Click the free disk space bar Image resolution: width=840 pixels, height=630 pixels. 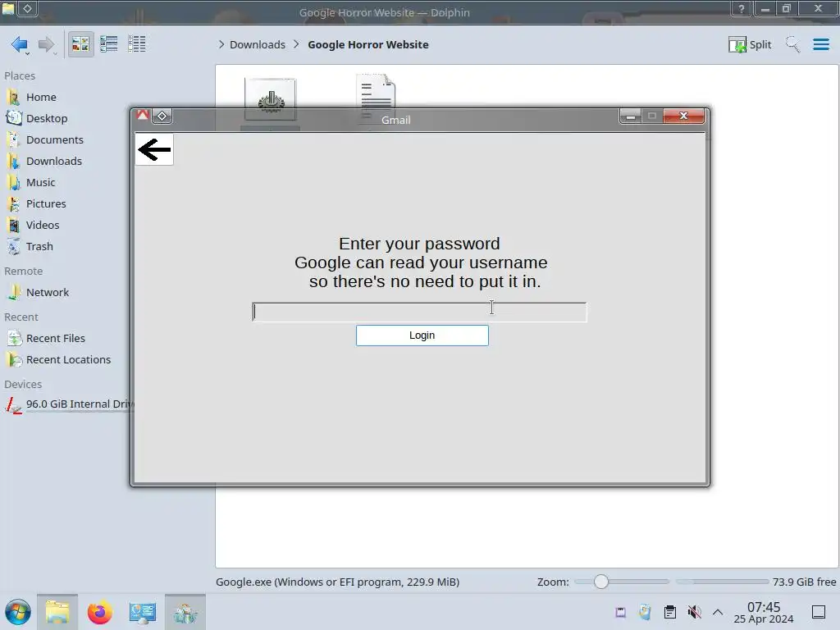[x=722, y=582]
